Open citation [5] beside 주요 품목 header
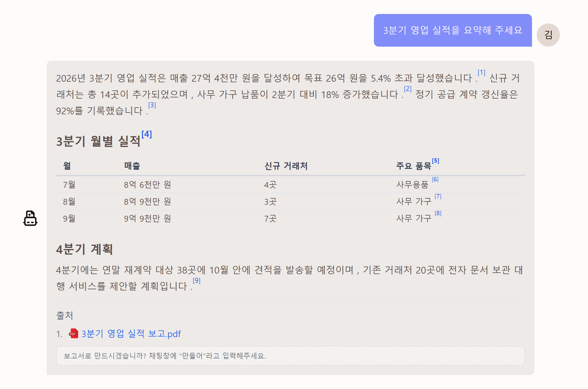The image size is (588, 389). [x=435, y=161]
